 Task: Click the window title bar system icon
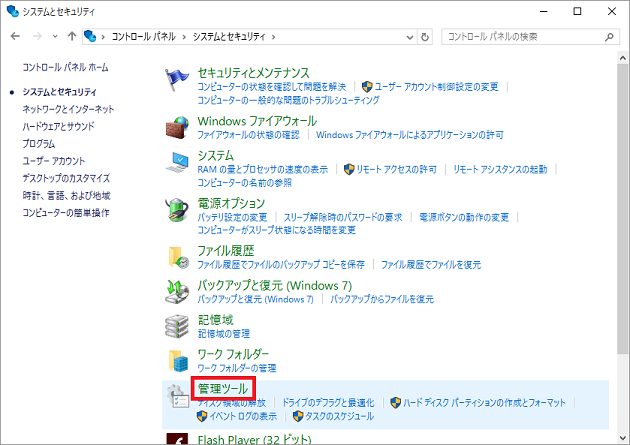point(12,11)
